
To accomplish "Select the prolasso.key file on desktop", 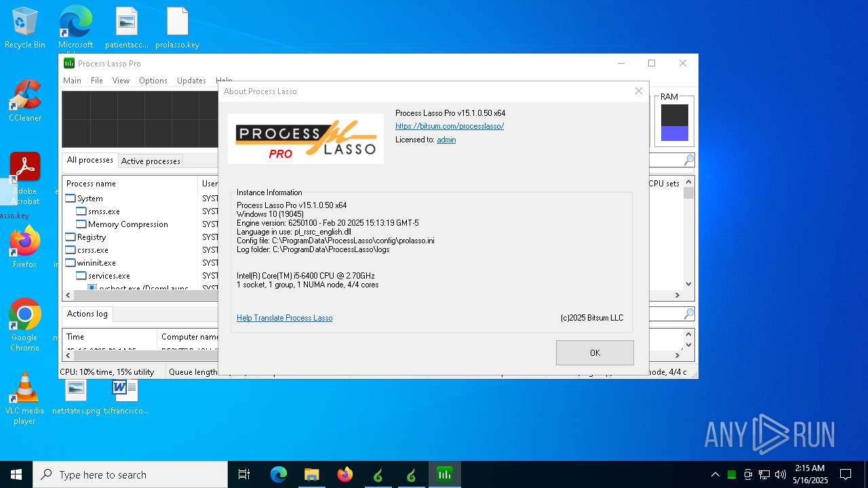I will pyautogui.click(x=177, y=28).
